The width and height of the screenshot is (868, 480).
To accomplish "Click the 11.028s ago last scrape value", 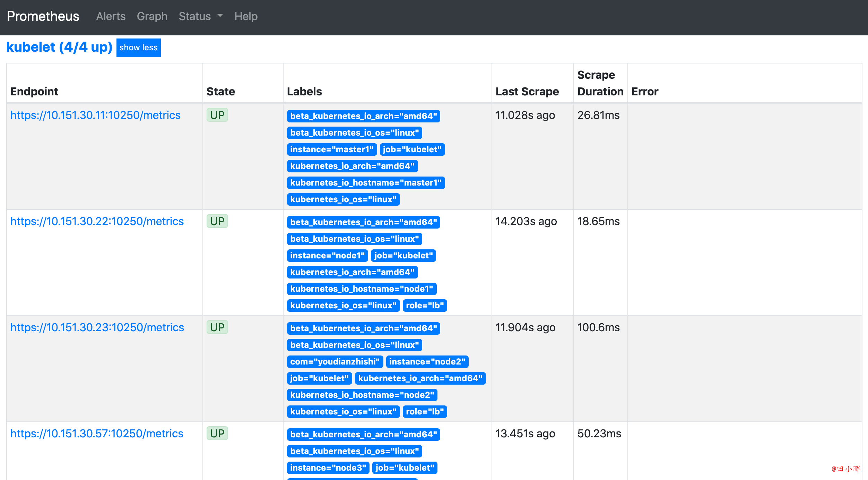I will coord(525,115).
